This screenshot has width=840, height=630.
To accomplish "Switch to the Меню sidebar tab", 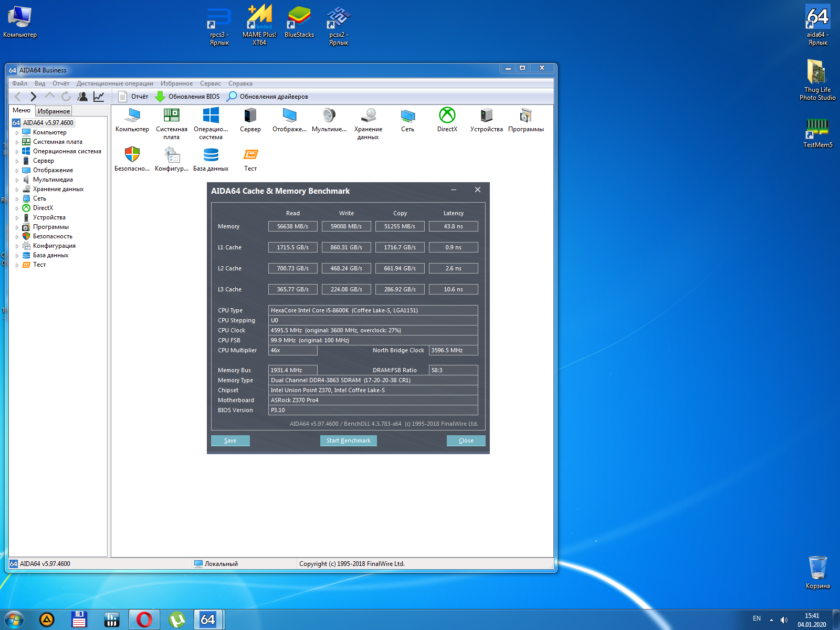I will pos(22,110).
